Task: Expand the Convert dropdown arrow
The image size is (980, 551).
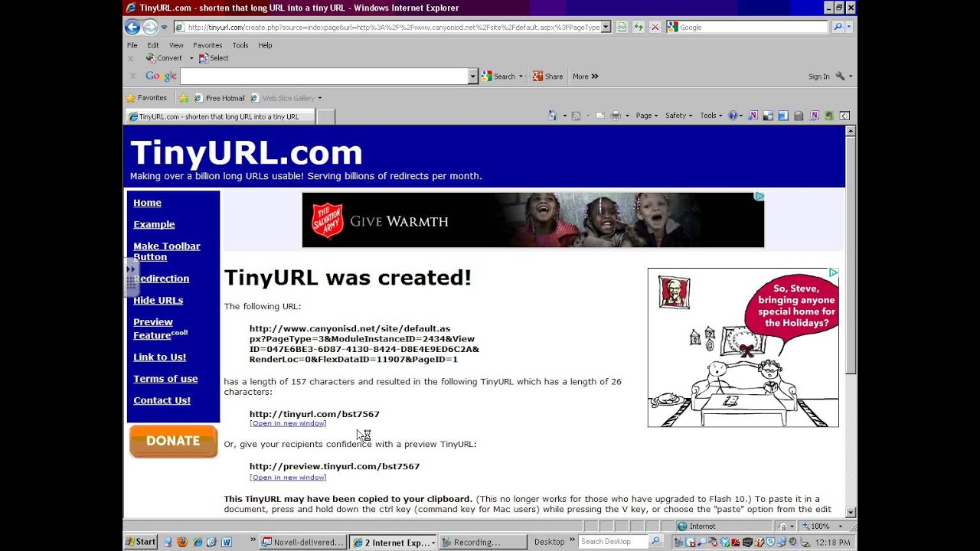Action: [191, 58]
